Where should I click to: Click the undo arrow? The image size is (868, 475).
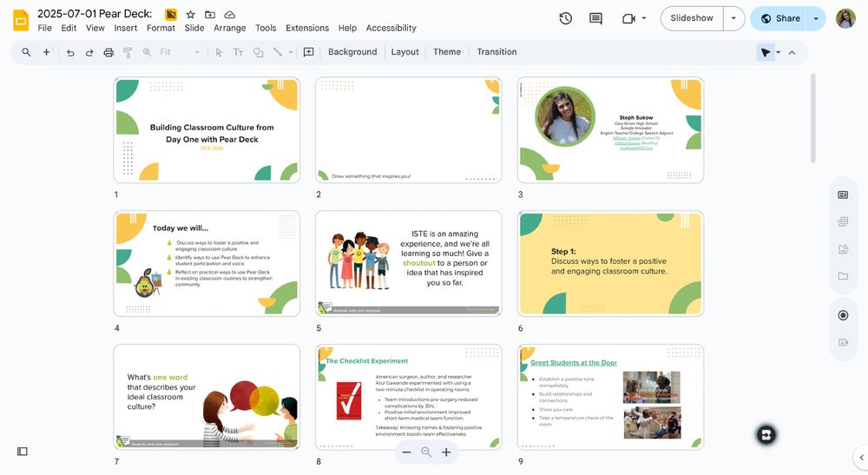70,53
